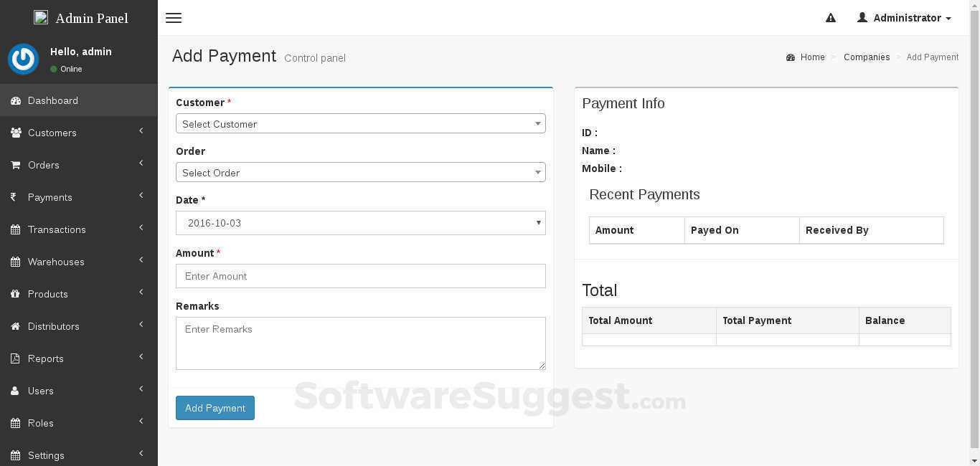This screenshot has width=980, height=466.
Task: Go to Home breadcrumb link
Action: point(812,57)
